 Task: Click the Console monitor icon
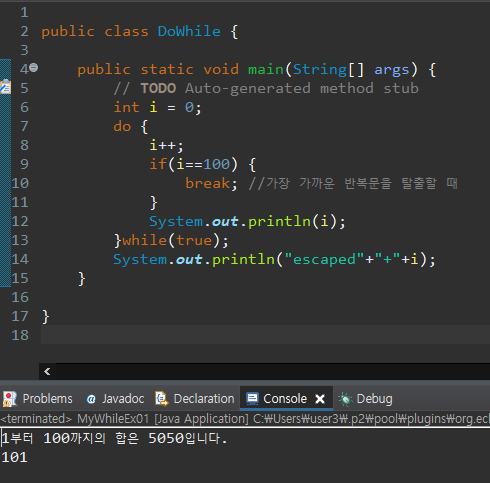(x=252, y=399)
